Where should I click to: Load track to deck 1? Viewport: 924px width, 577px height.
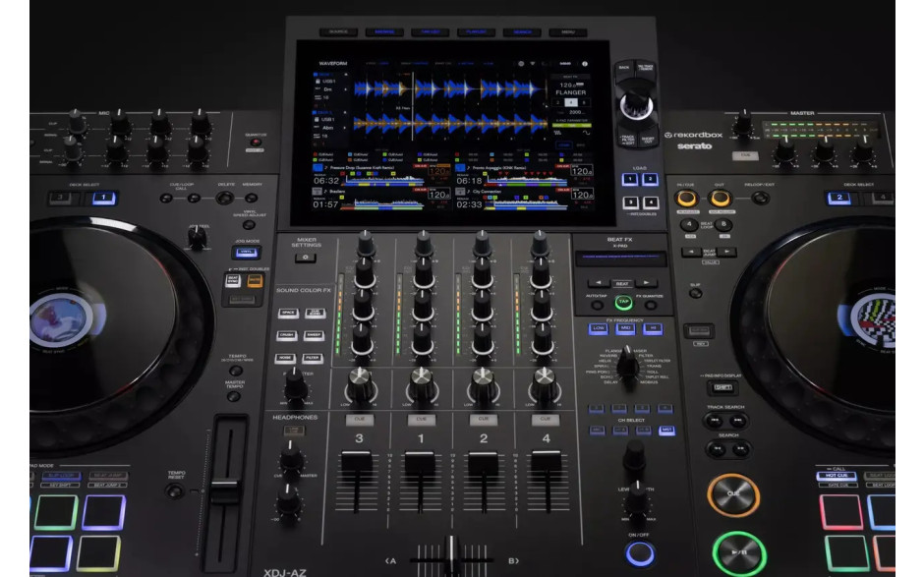(x=630, y=179)
